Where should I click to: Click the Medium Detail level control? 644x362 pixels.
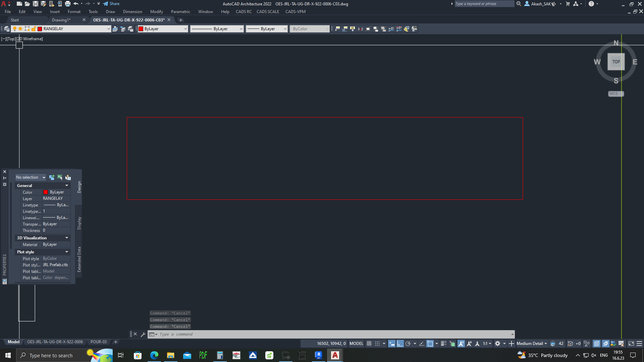(x=530, y=344)
